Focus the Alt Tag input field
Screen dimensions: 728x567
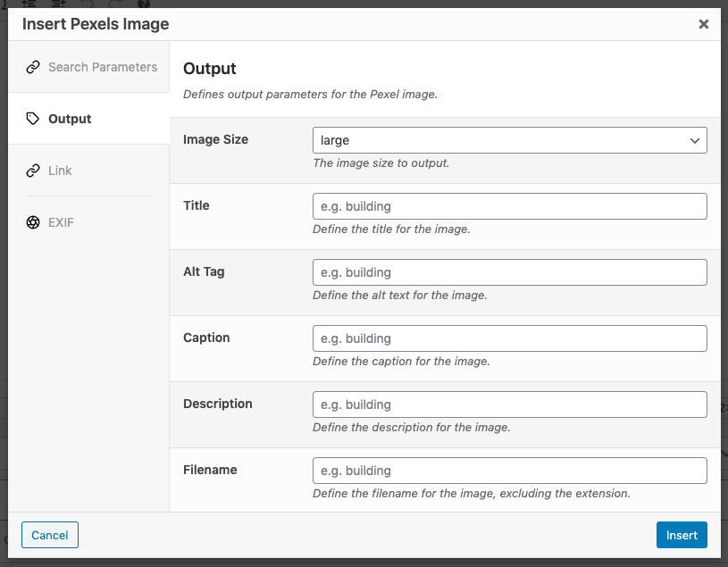(510, 272)
